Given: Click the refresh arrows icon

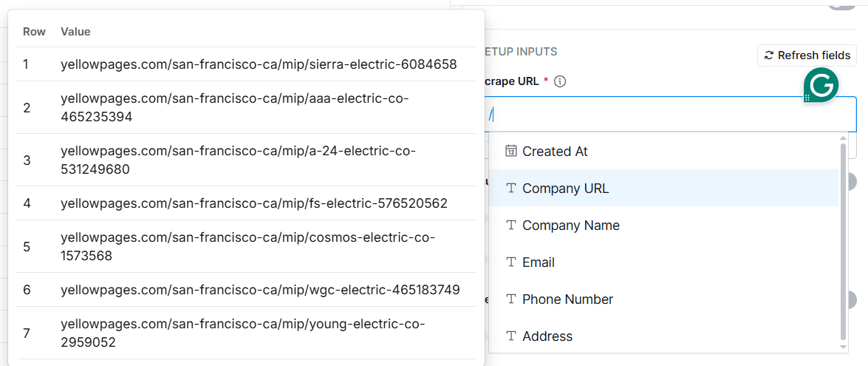Looking at the screenshot, I should [x=769, y=55].
